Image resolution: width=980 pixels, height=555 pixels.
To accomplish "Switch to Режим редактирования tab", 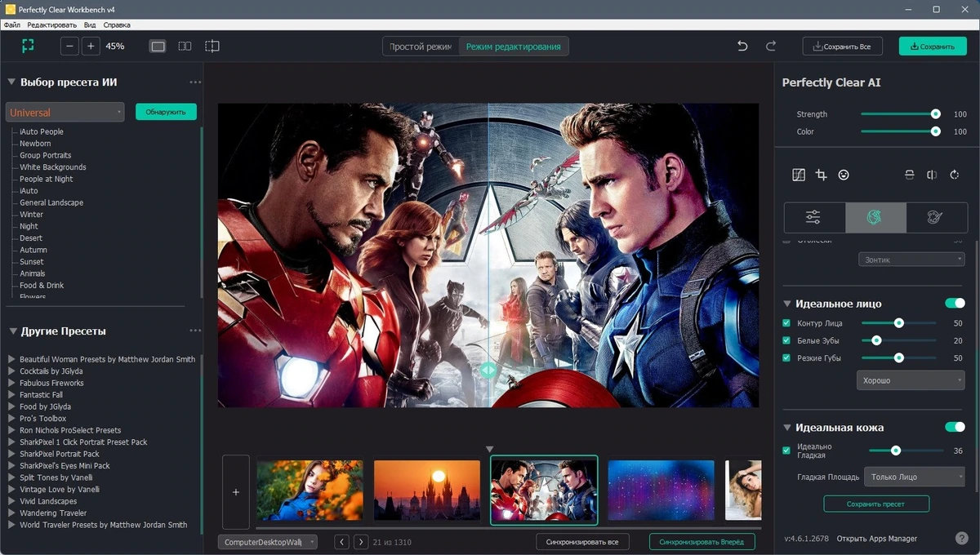I will point(514,47).
